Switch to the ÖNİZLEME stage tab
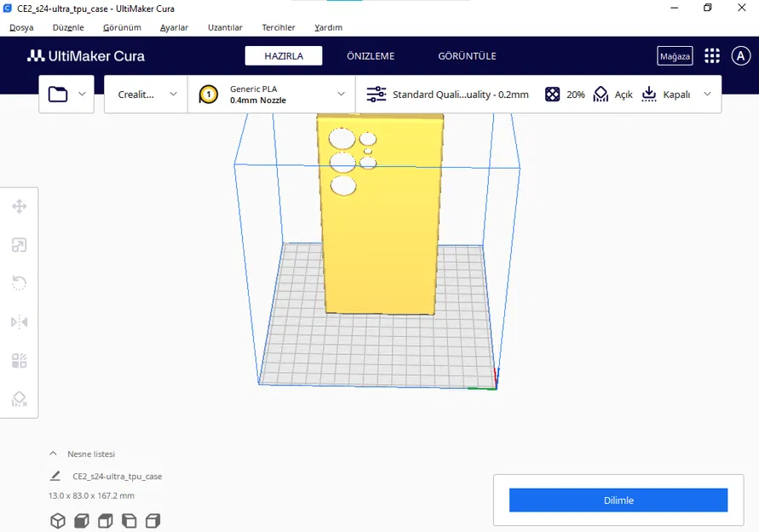759x532 pixels. point(371,56)
